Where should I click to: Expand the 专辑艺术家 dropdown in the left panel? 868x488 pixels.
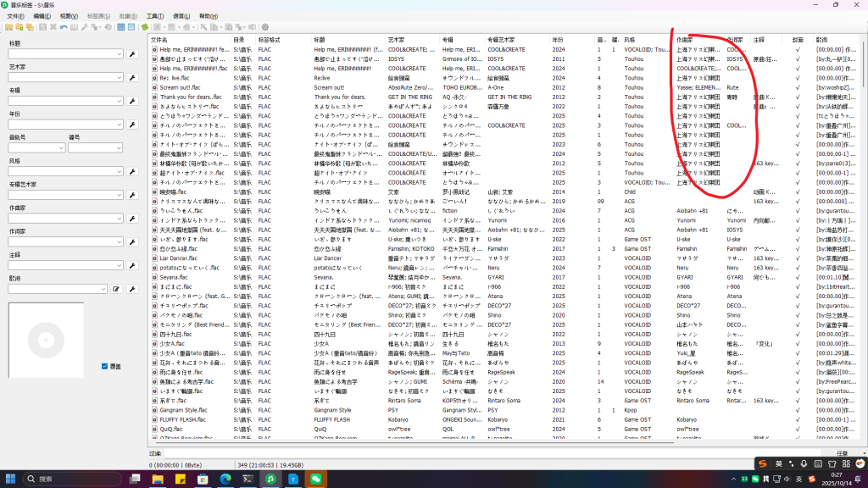[x=120, y=195]
